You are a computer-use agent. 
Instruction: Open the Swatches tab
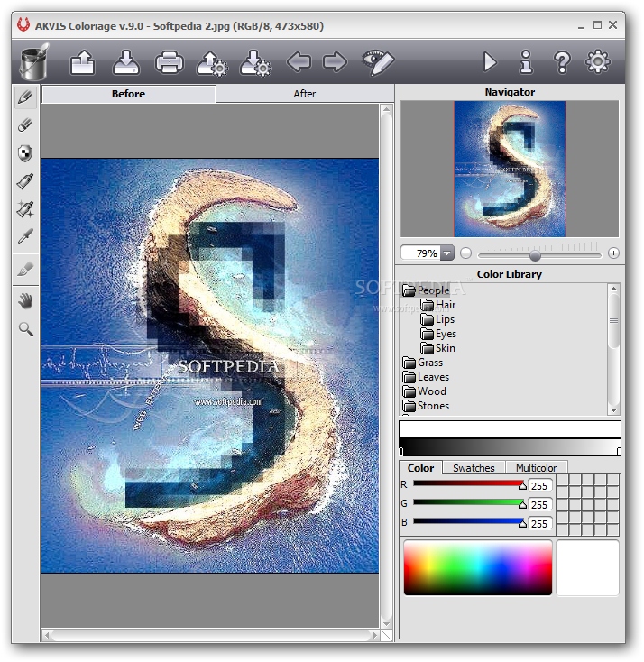[x=474, y=468]
